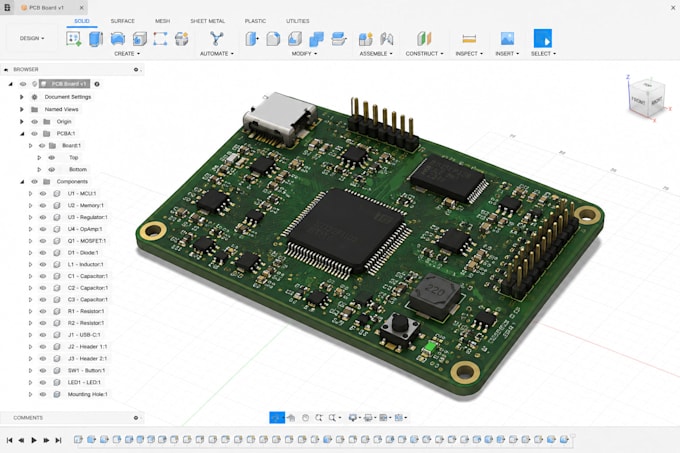Switch to the Mesh tab

point(163,21)
